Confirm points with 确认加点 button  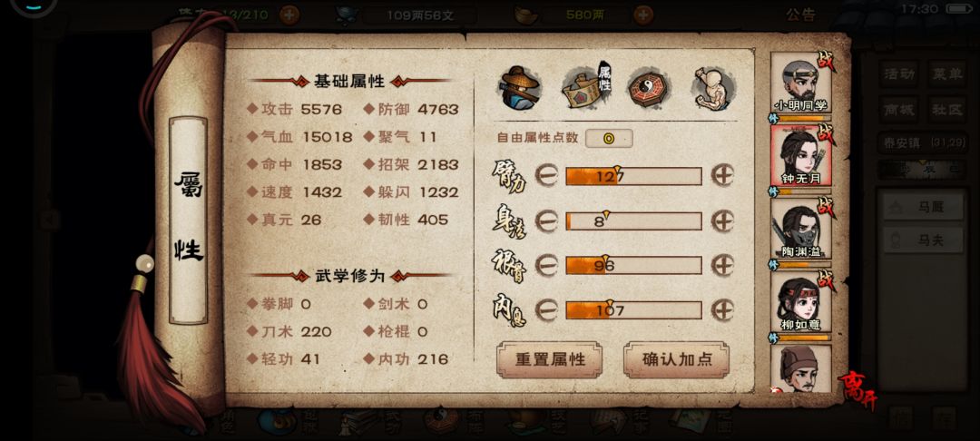676,360
